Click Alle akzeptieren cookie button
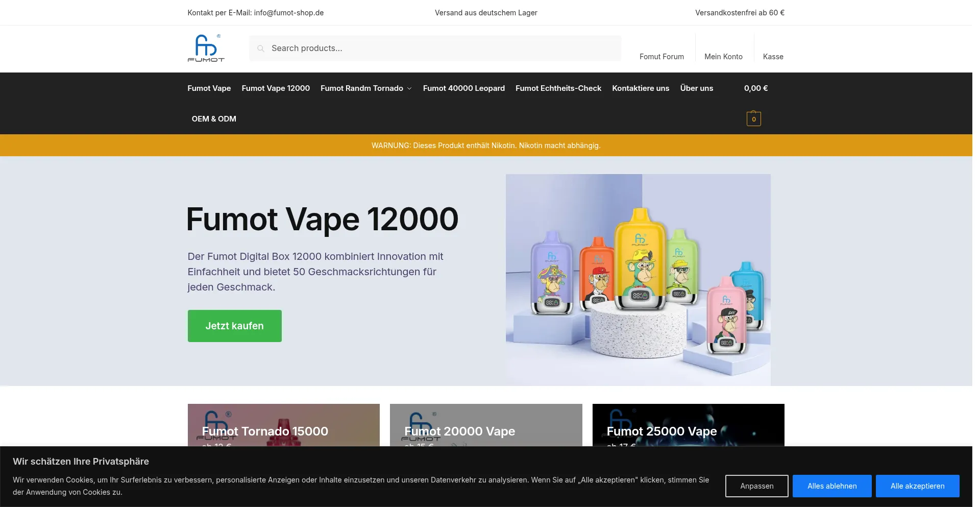The width and height of the screenshot is (980, 507). pos(917,486)
